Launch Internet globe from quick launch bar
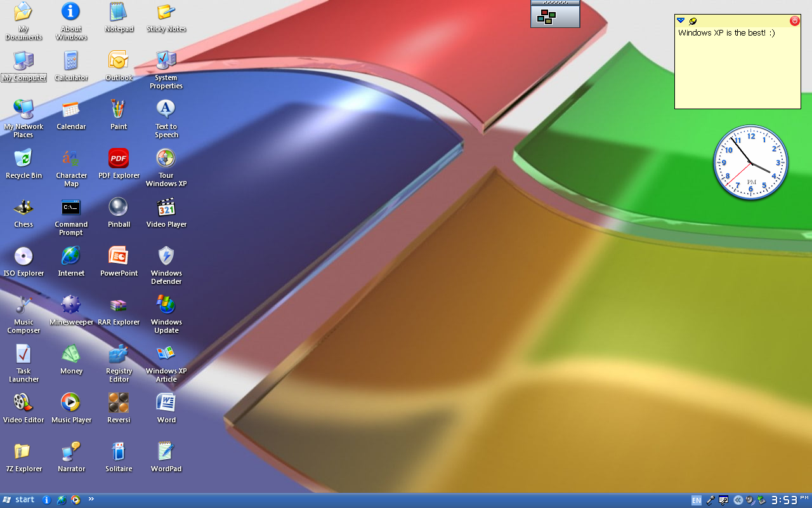Image resolution: width=812 pixels, height=508 pixels. click(x=62, y=500)
